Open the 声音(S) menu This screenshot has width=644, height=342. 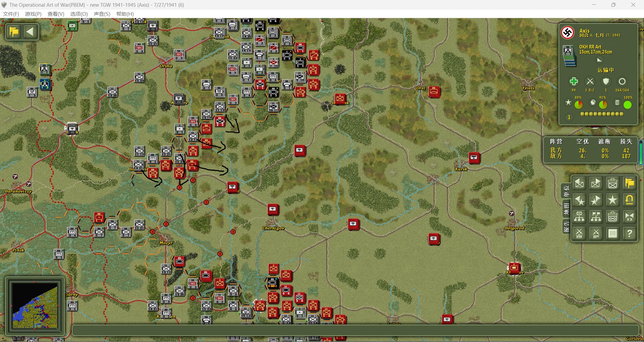point(102,14)
